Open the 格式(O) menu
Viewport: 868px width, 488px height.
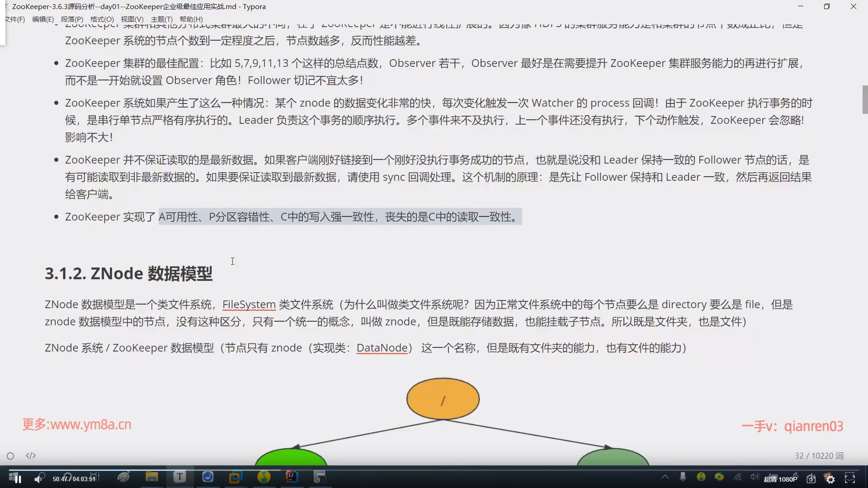click(102, 19)
